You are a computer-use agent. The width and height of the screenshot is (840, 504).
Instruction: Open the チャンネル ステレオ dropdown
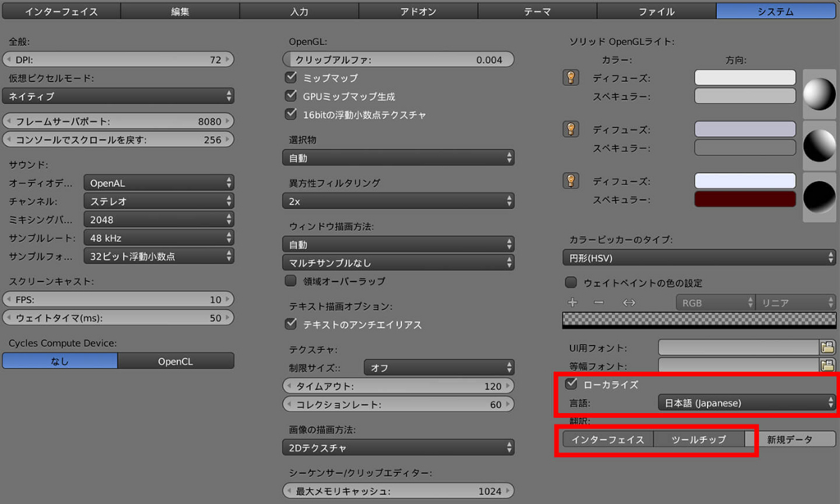coord(159,201)
